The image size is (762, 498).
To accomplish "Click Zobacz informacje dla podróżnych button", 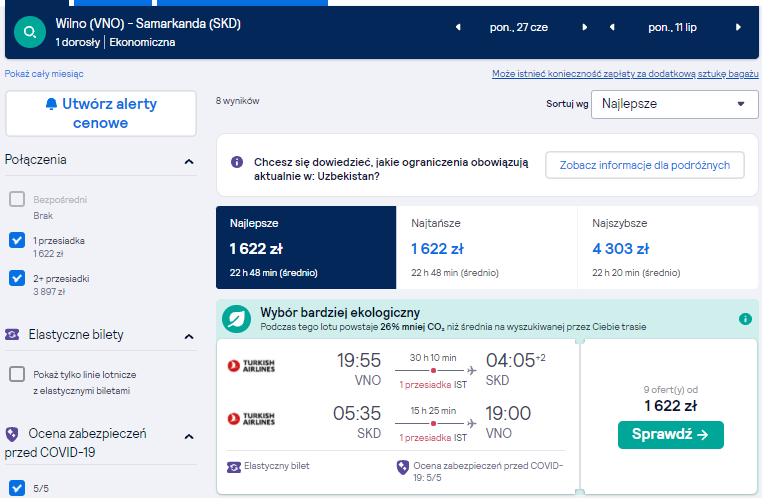I will click(x=644, y=165).
